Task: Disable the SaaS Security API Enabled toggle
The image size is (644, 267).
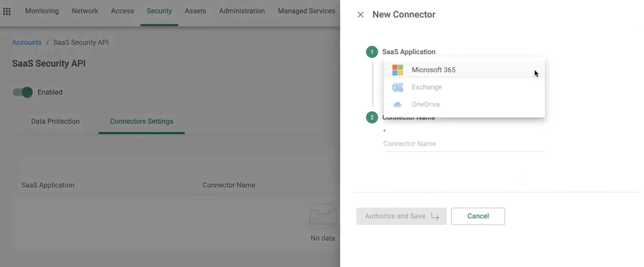Action: point(22,92)
